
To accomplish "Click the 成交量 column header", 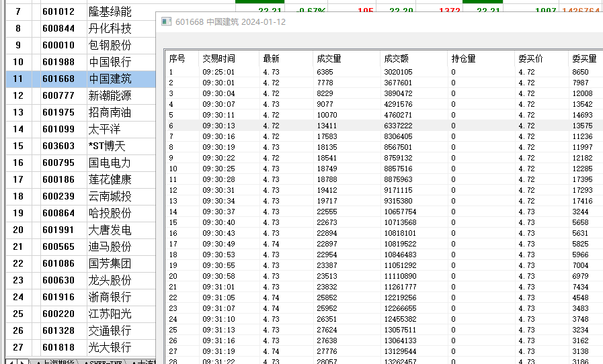I will pyautogui.click(x=329, y=59).
